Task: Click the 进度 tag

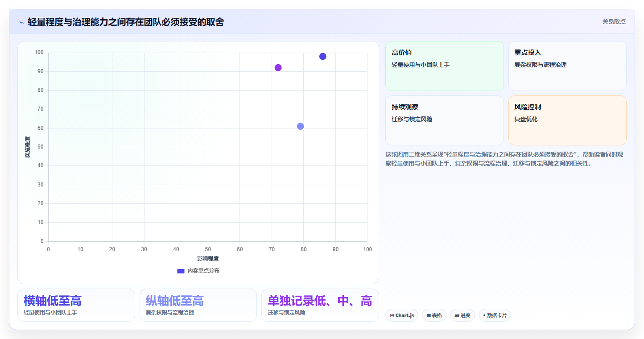Action: [462, 315]
